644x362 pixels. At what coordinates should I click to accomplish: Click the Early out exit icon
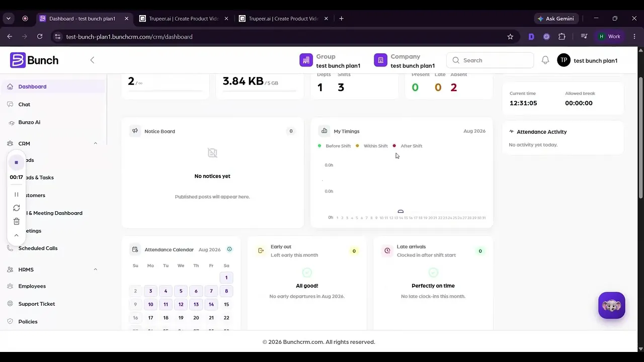point(261,250)
